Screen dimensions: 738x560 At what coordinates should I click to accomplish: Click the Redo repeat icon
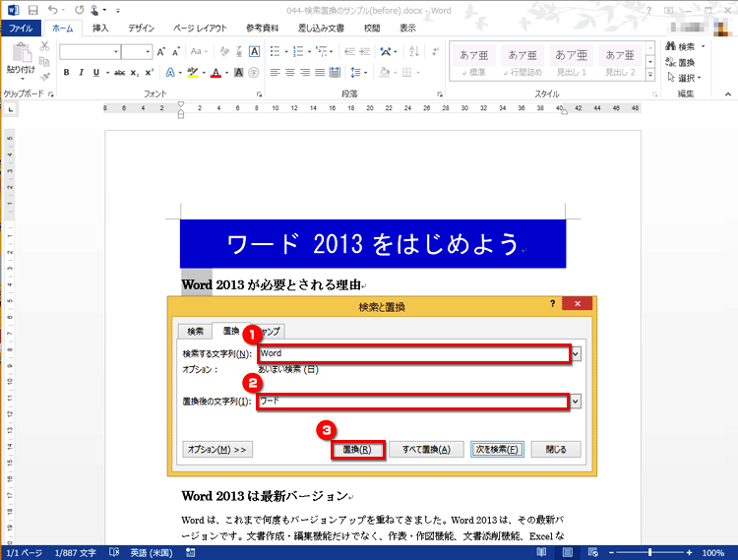pyautogui.click(x=79, y=10)
